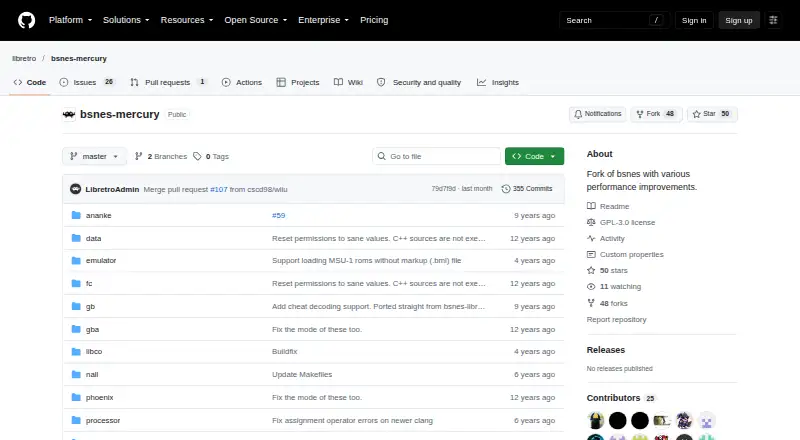Click the forks icon in About

(x=591, y=303)
